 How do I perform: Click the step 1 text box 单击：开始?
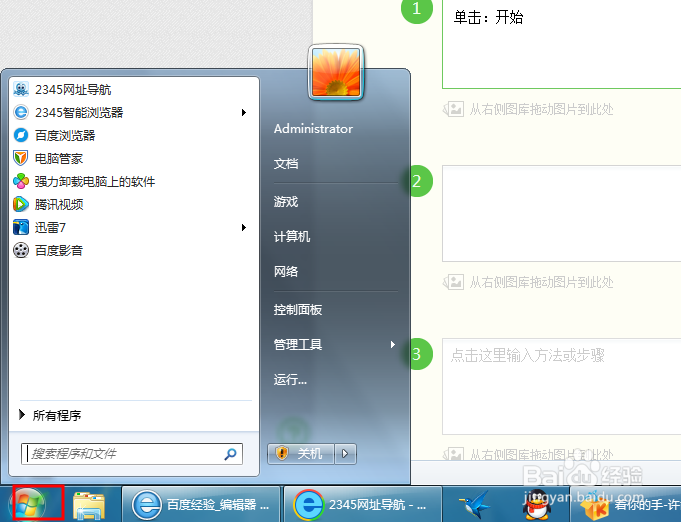(562, 44)
